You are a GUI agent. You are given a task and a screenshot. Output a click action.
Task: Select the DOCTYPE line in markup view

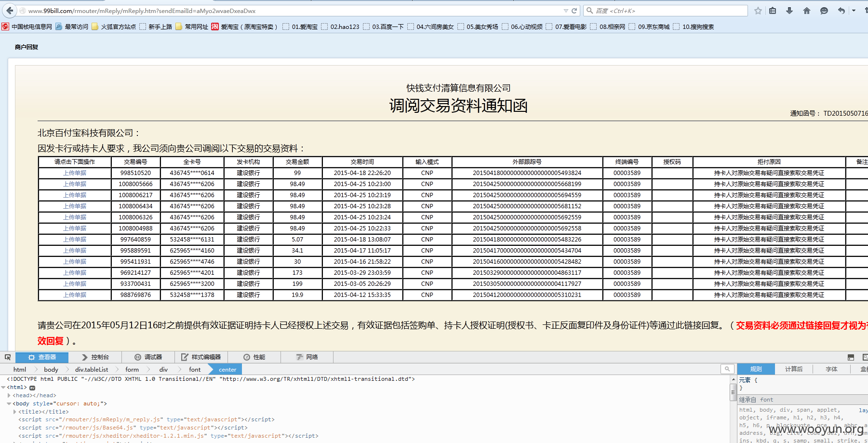click(x=211, y=379)
